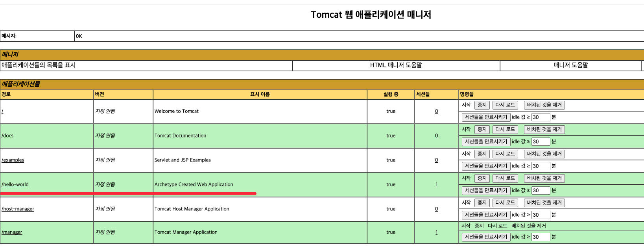Open the /host-manager application link
Screen dimensions: 644x249
pos(18,209)
